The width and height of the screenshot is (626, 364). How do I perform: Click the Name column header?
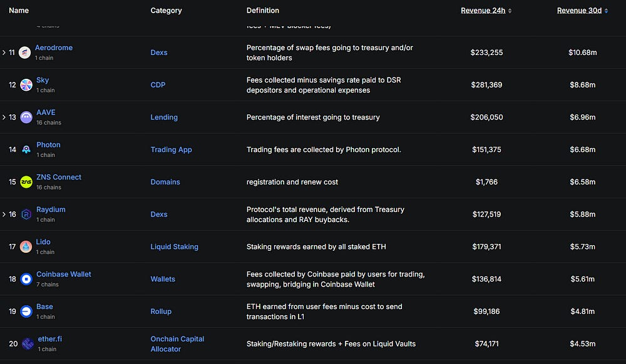19,11
